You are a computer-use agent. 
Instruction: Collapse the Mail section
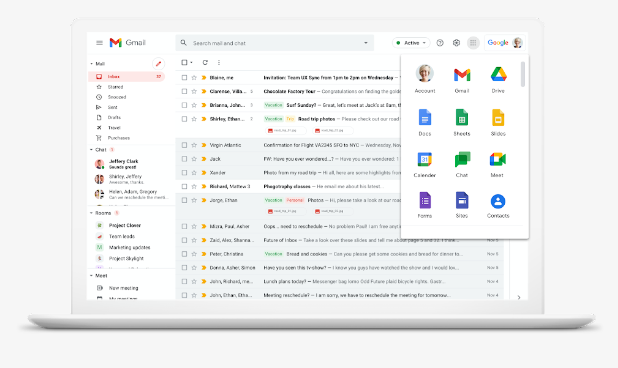91,63
